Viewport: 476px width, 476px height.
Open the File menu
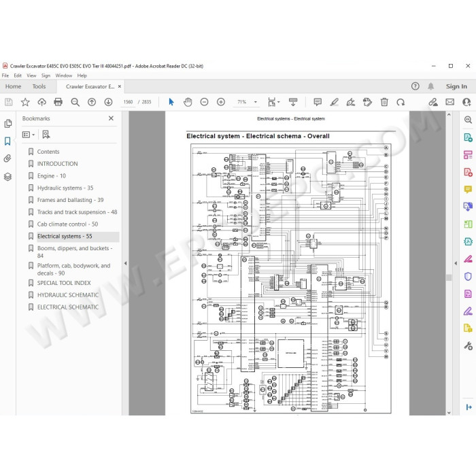pos(5,75)
